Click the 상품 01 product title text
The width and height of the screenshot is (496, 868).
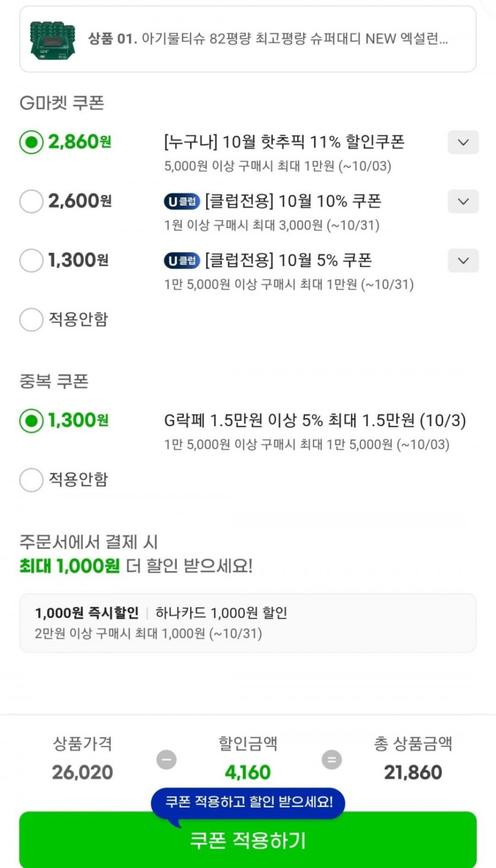268,40
